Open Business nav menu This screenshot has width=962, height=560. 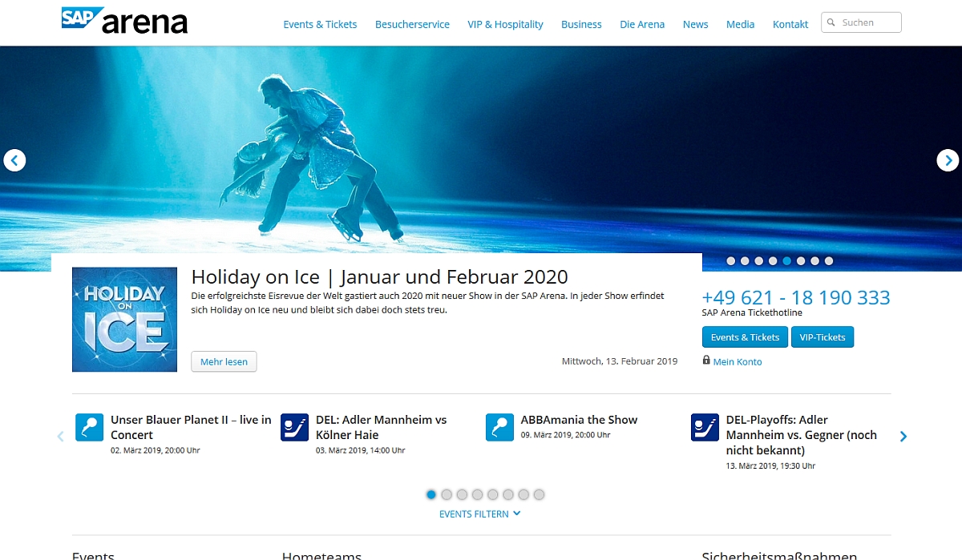pos(581,24)
